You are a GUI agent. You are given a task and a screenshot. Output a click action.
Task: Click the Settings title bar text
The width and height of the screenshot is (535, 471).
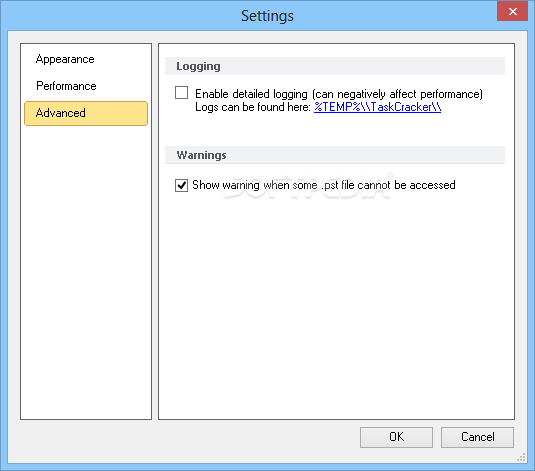267,16
